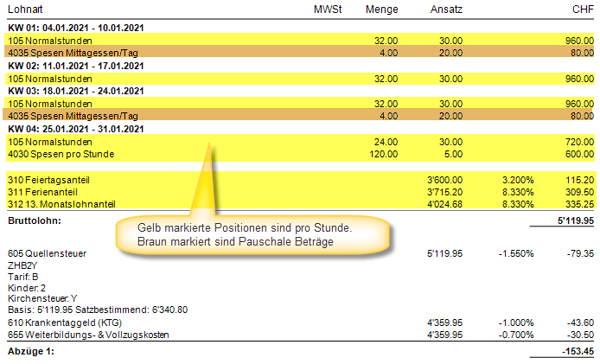This screenshot has width=600, height=364.
Task: Click the -153.45 deductions total
Action: pos(576,351)
